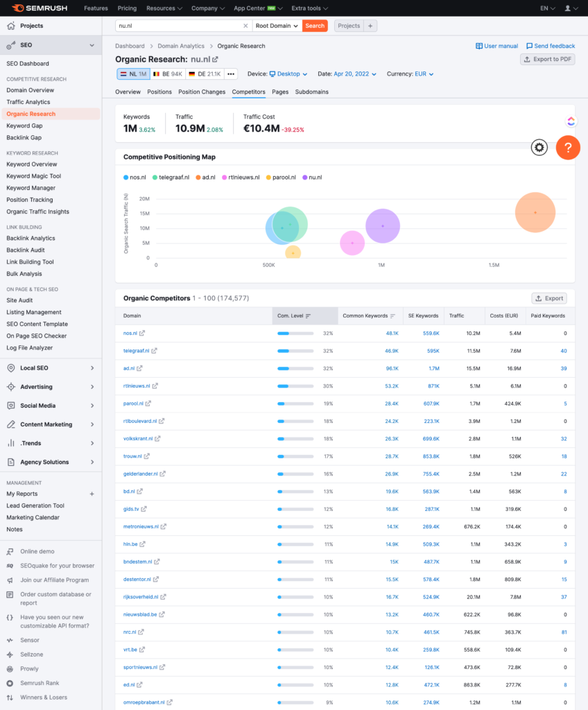Screen dimensions: 588x710
Task: Toggle ad.nl legend item
Action: click(205, 177)
